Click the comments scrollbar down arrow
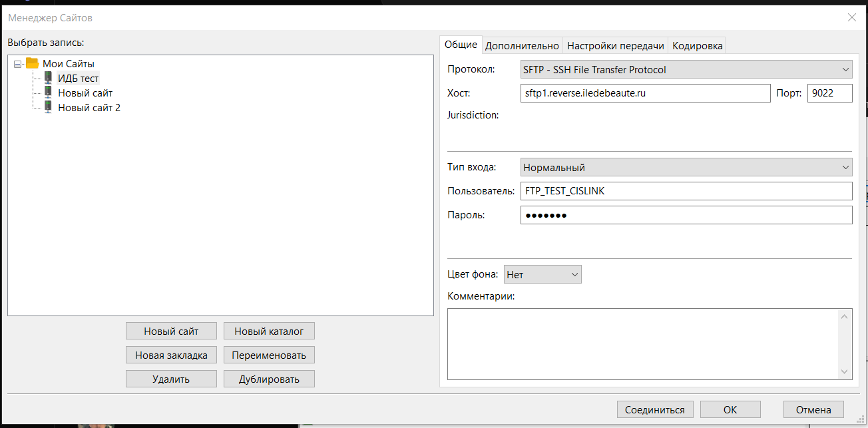868x428 pixels. click(845, 372)
